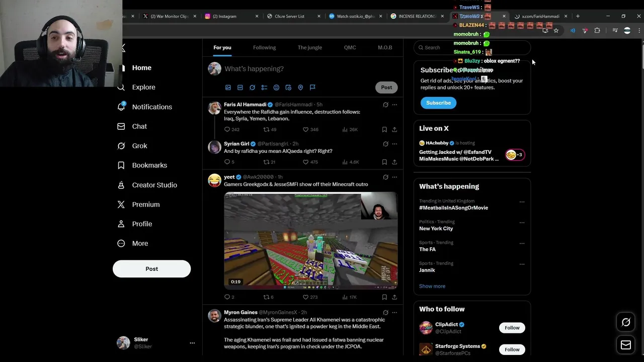Click the Grok enhance icon in composer
The width and height of the screenshot is (644, 362).
coord(252,87)
